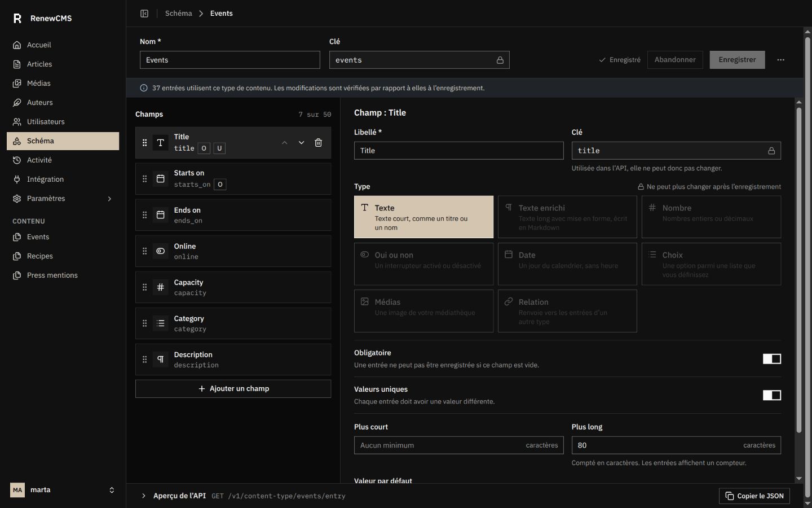The height and width of the screenshot is (508, 812).
Task: Delete the Title field with trash icon
Action: [318, 143]
